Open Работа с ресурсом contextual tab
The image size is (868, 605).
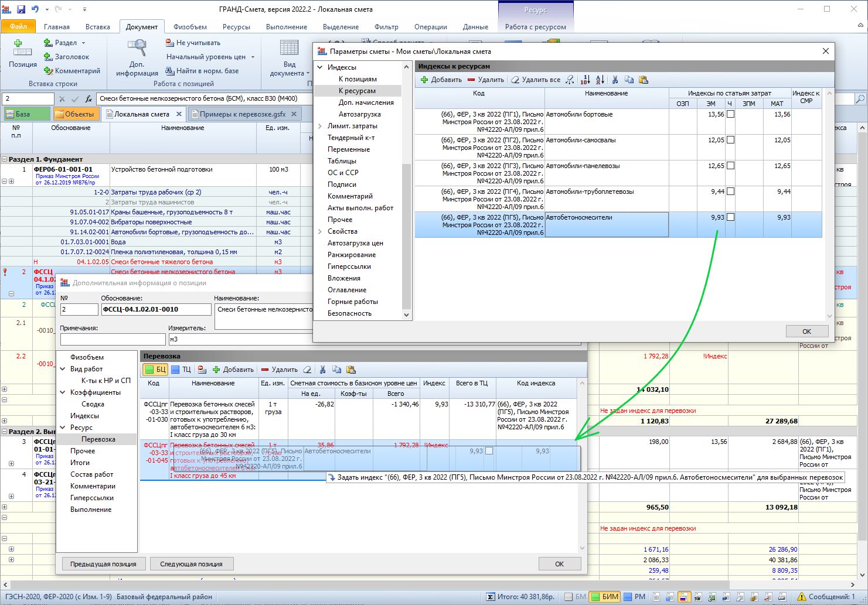click(536, 27)
